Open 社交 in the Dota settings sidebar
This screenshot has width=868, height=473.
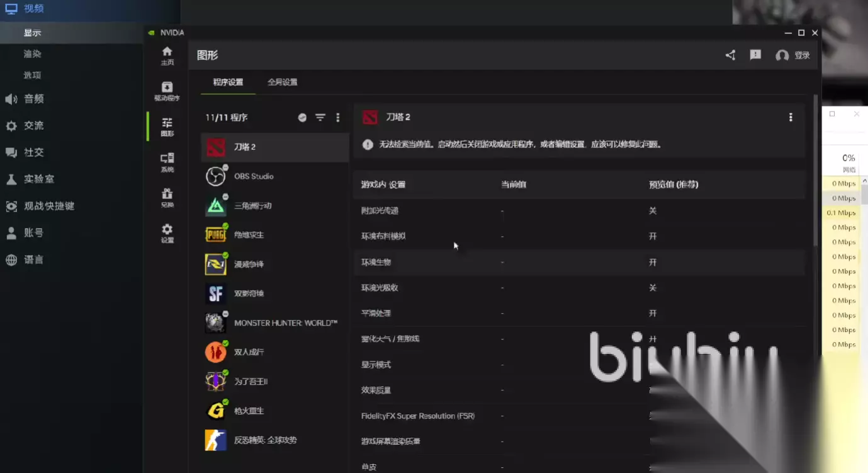[x=34, y=152]
